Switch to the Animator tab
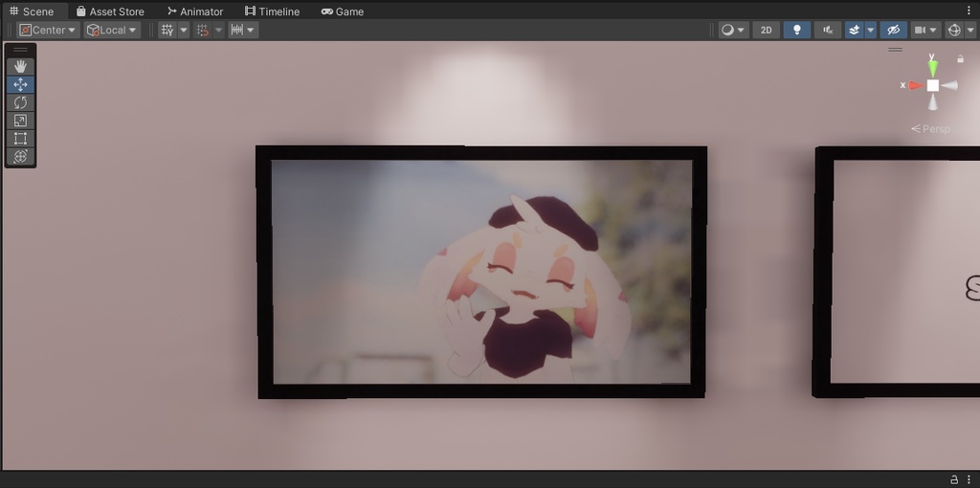Screen dimensions: 980x488 195,11
